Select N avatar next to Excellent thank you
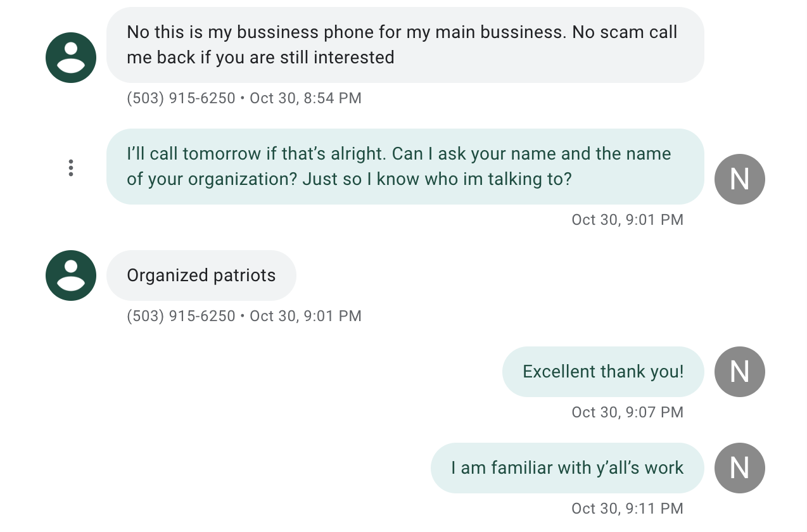The image size is (807, 532). tap(739, 372)
